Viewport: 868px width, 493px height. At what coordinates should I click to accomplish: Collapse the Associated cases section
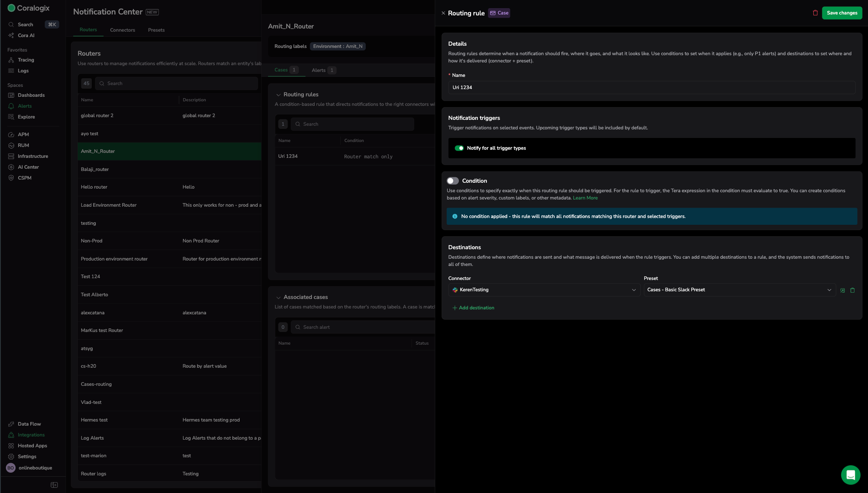click(278, 298)
